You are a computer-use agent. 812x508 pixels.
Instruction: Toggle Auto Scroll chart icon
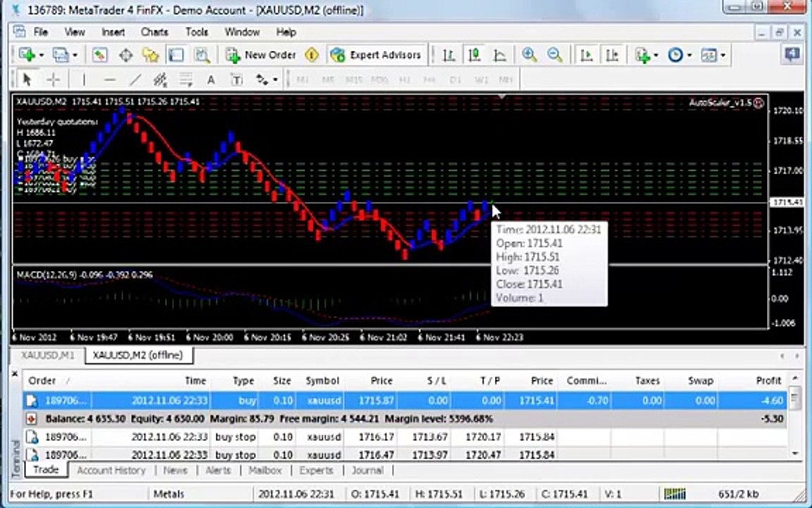586,54
